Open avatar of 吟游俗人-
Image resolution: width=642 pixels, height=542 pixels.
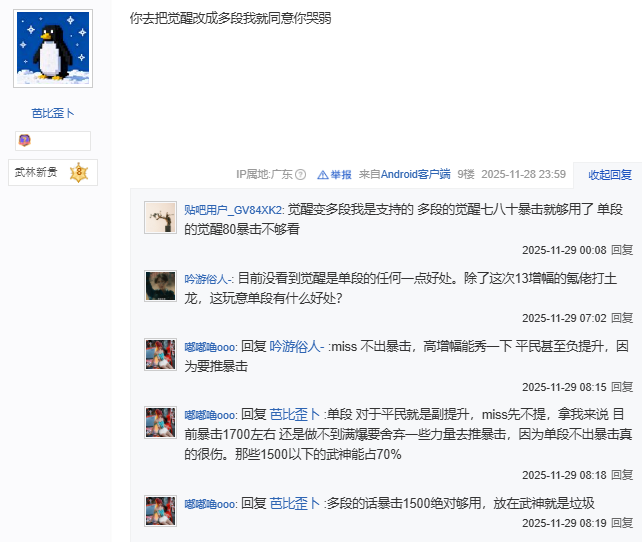coord(160,286)
